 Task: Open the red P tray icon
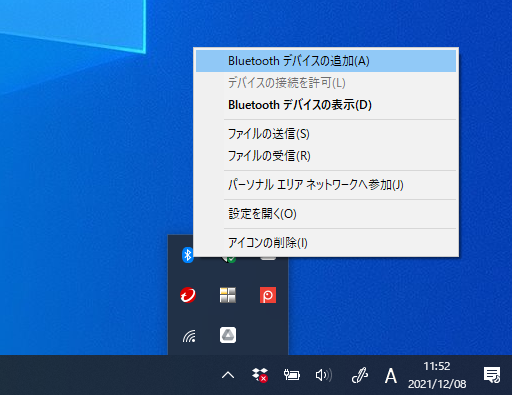[268, 295]
